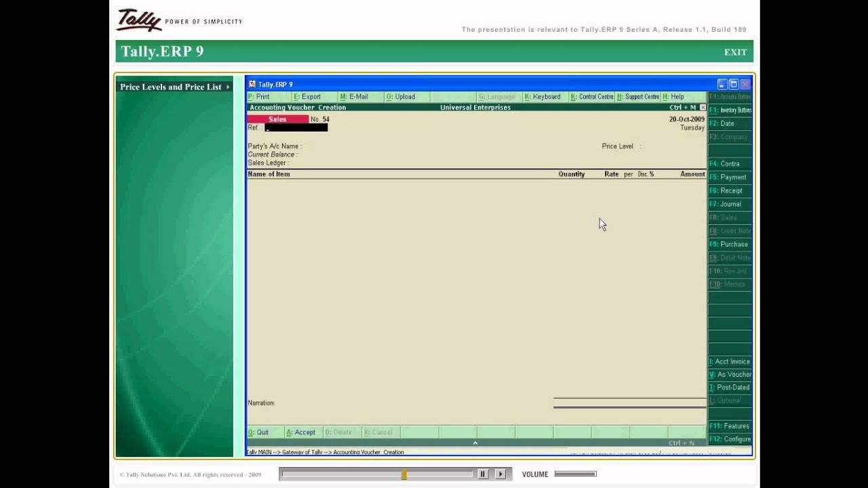Click the F1 Inventory Buttons button
868x488 pixels.
click(x=730, y=110)
